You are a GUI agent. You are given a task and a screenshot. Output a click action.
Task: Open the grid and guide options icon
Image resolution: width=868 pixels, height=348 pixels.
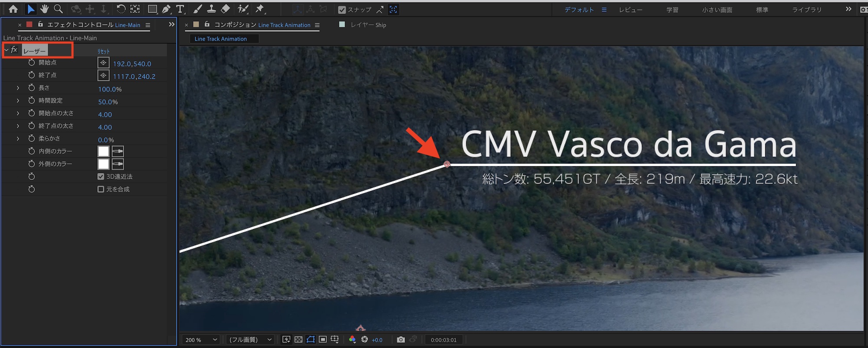tap(335, 340)
